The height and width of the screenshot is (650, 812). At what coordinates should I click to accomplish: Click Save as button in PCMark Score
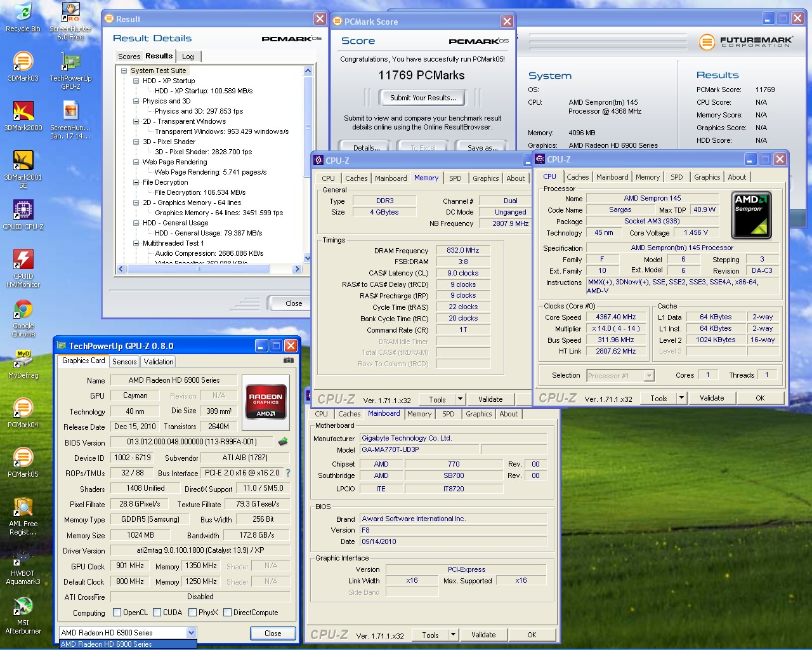(483, 147)
